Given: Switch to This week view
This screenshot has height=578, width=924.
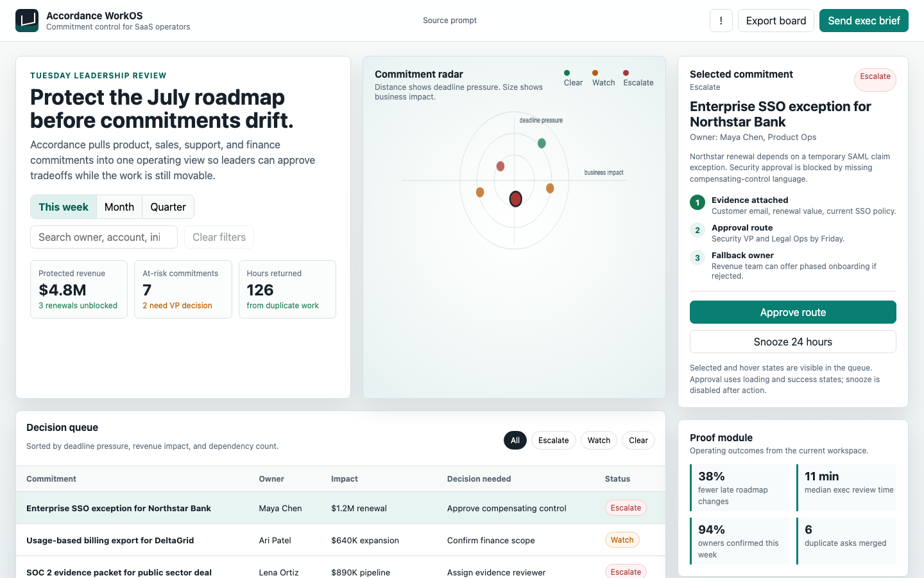Looking at the screenshot, I should 64,207.
